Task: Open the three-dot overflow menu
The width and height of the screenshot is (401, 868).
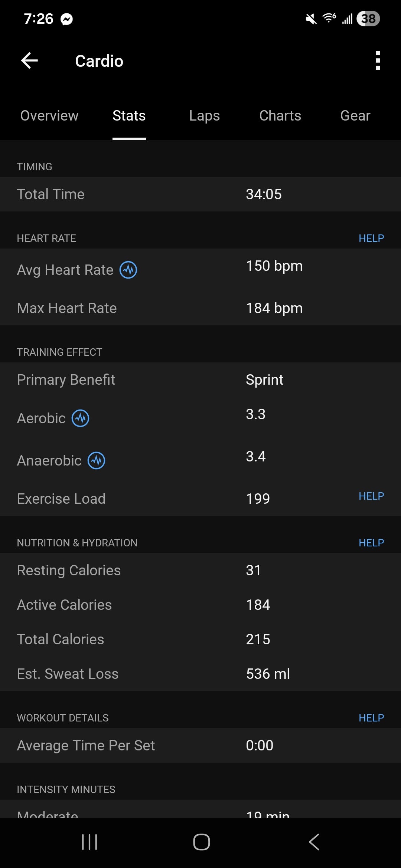Action: click(x=378, y=61)
